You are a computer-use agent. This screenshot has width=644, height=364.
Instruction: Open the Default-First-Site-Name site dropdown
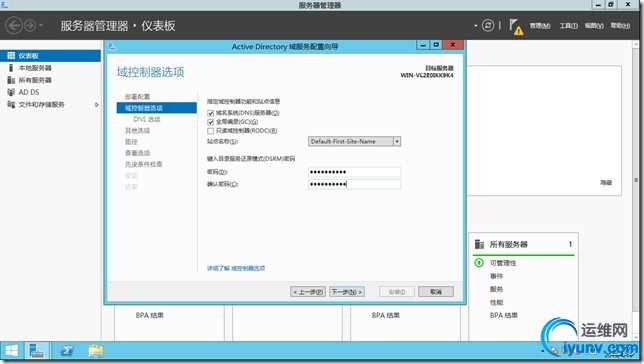(x=354, y=141)
